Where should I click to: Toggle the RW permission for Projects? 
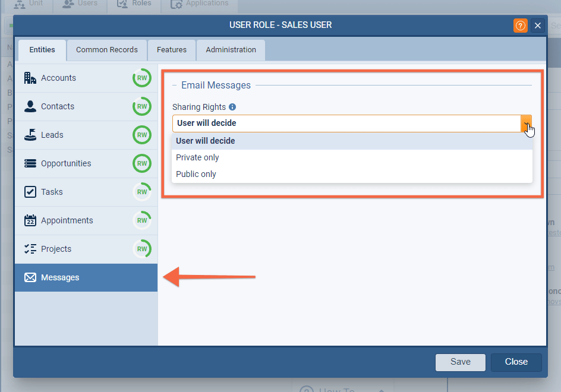point(142,249)
